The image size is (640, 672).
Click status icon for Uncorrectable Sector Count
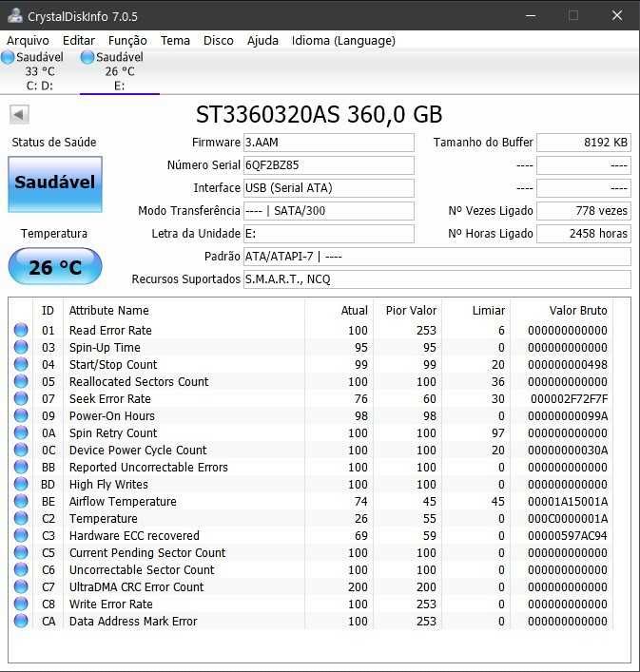(x=21, y=569)
